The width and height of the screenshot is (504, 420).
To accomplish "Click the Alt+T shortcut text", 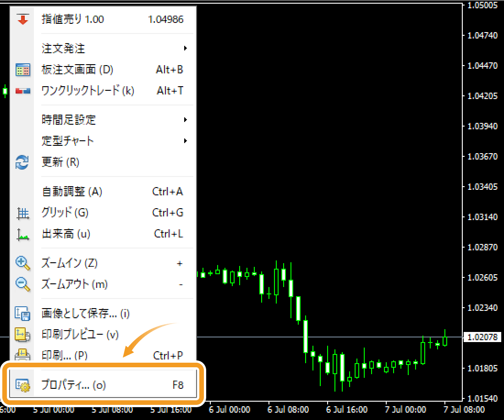I will coord(170,91).
